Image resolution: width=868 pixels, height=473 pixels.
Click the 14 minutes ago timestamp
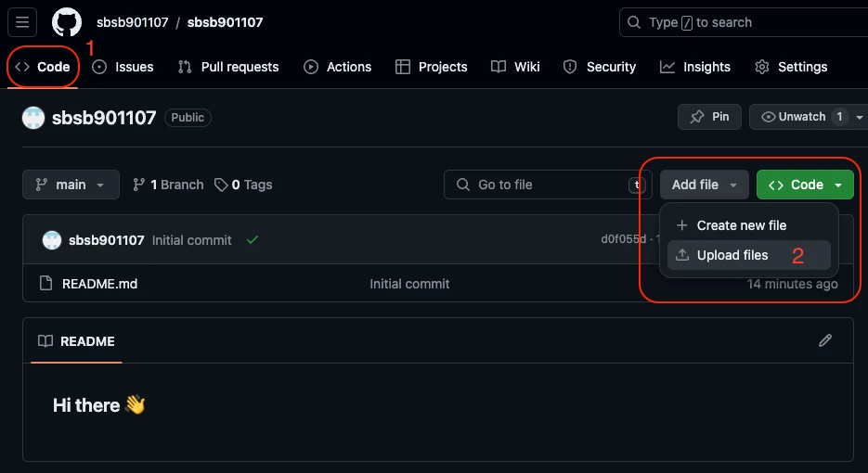point(792,284)
